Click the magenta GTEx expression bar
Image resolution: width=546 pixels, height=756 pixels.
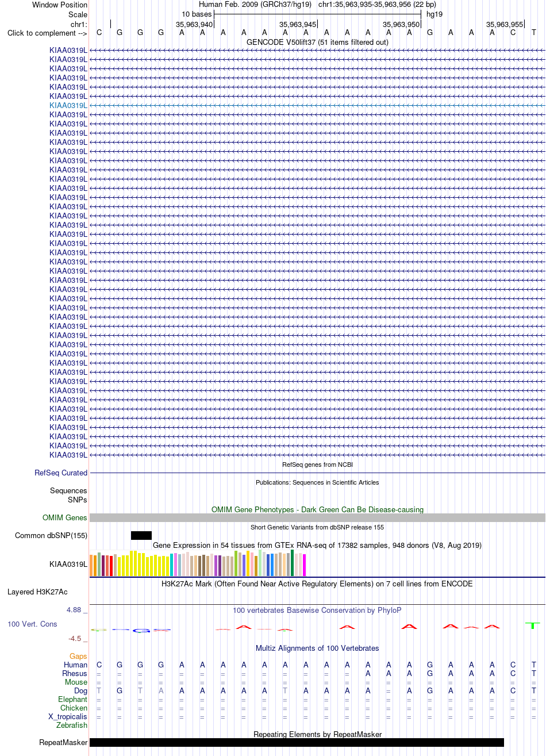click(305, 565)
